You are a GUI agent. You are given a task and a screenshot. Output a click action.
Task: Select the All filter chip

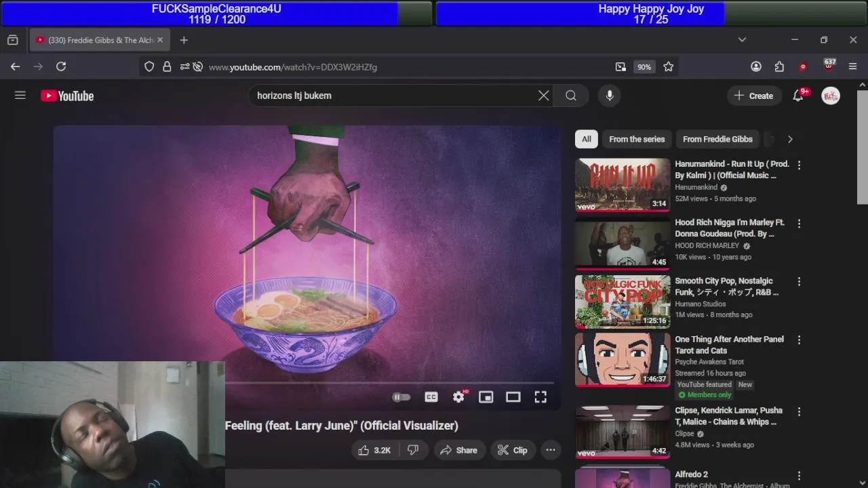(587, 139)
